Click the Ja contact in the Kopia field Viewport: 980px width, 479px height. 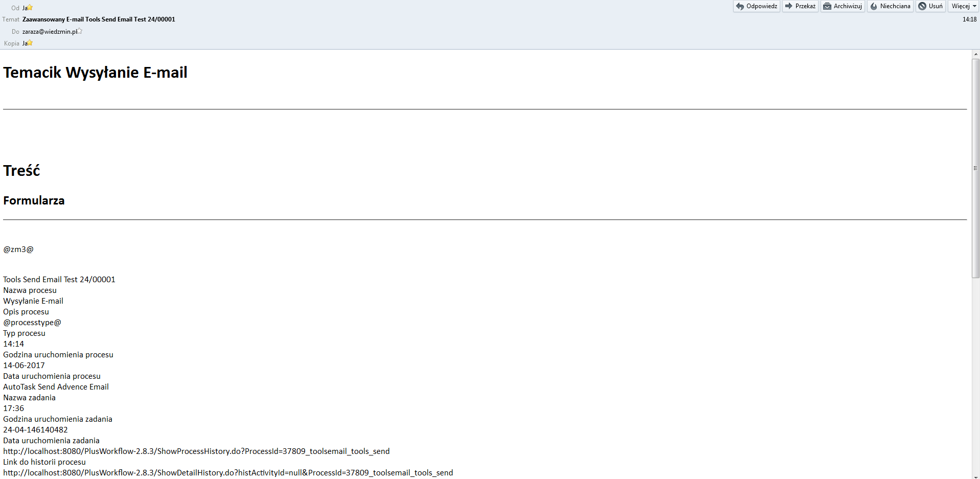pyautogui.click(x=25, y=43)
